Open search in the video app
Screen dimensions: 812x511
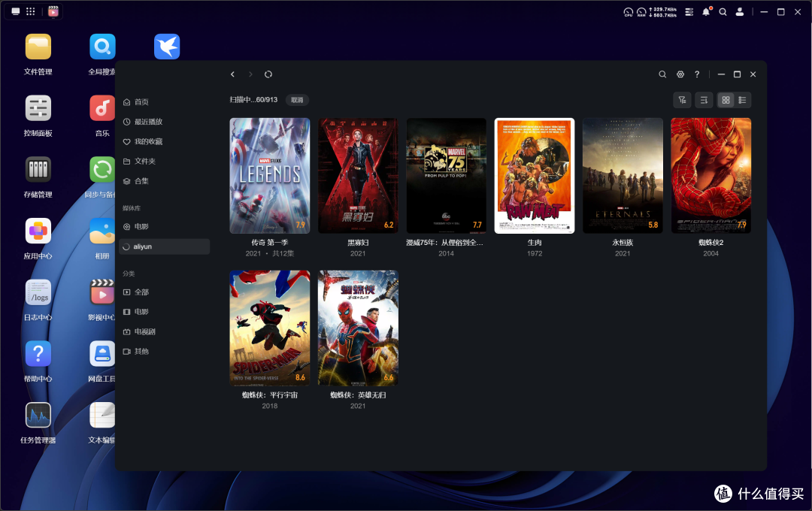coord(662,74)
